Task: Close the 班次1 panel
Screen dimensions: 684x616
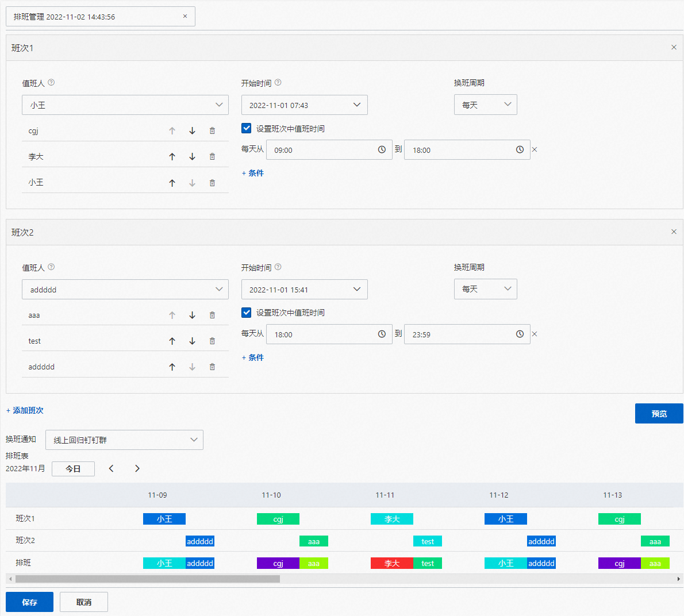Action: point(674,47)
